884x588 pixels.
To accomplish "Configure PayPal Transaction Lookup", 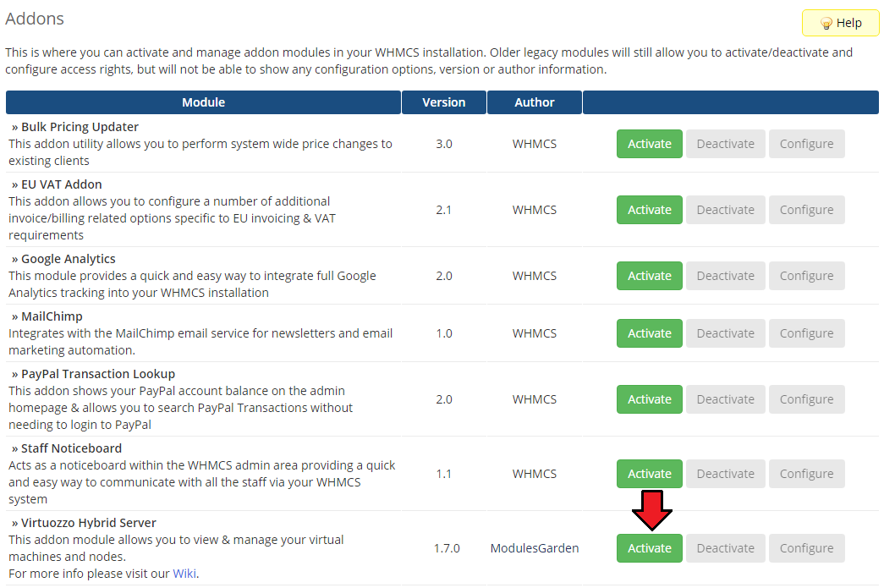I will 806,399.
